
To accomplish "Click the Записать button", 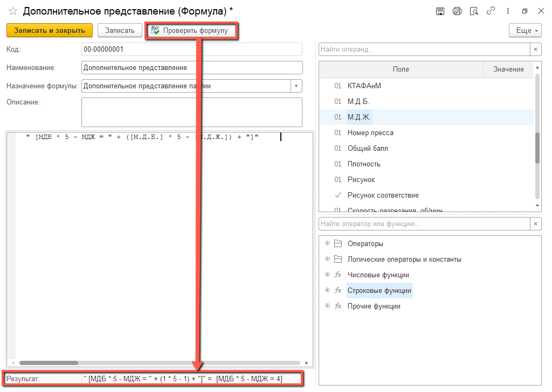I will [120, 31].
